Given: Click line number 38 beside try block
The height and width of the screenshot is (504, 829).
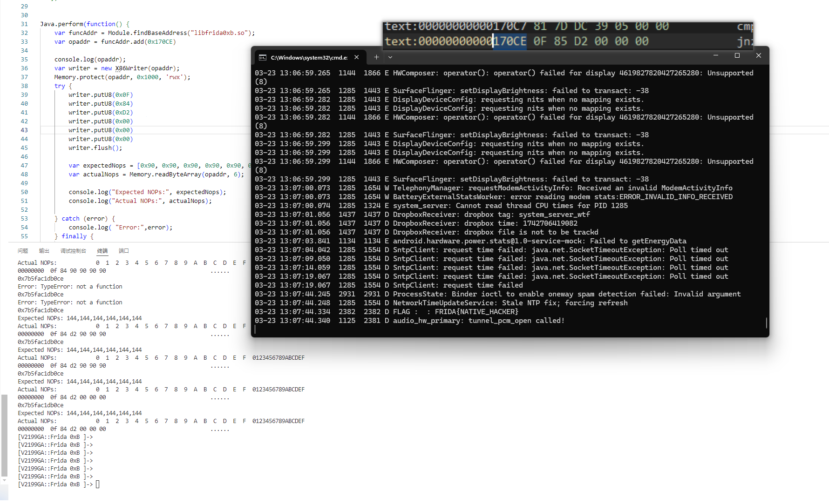Looking at the screenshot, I should (24, 86).
